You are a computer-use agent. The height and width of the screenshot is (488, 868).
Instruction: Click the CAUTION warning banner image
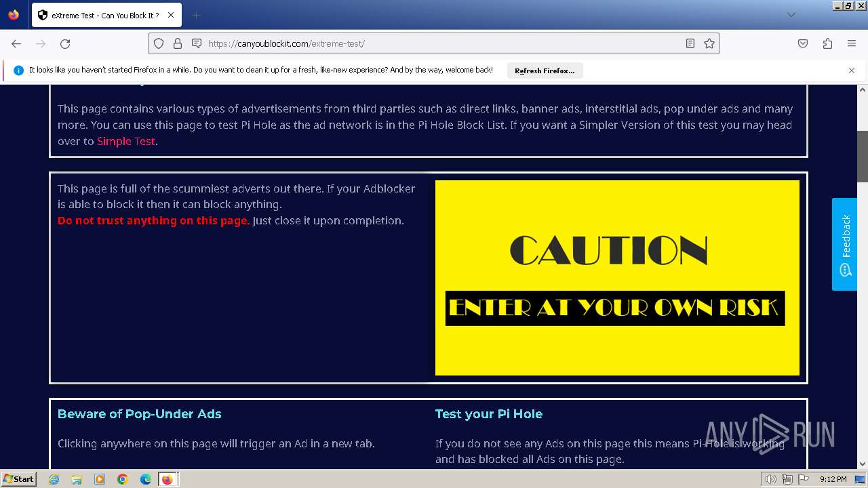[617, 278]
